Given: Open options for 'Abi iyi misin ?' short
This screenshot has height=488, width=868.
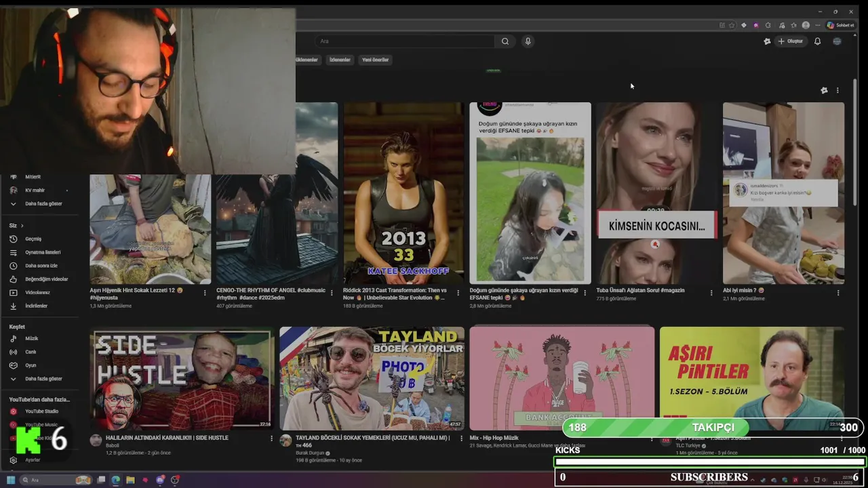Looking at the screenshot, I should pyautogui.click(x=838, y=293).
